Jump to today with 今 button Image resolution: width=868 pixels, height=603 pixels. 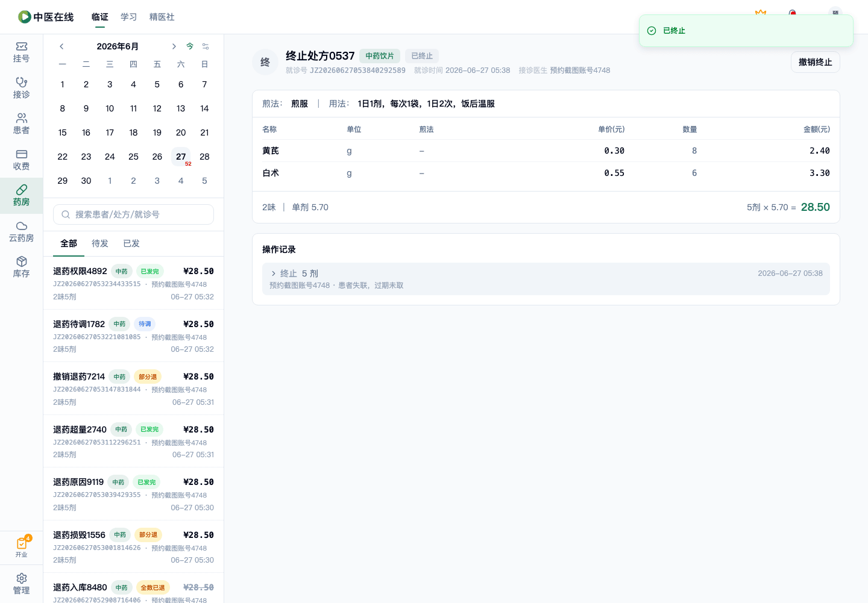tap(190, 46)
